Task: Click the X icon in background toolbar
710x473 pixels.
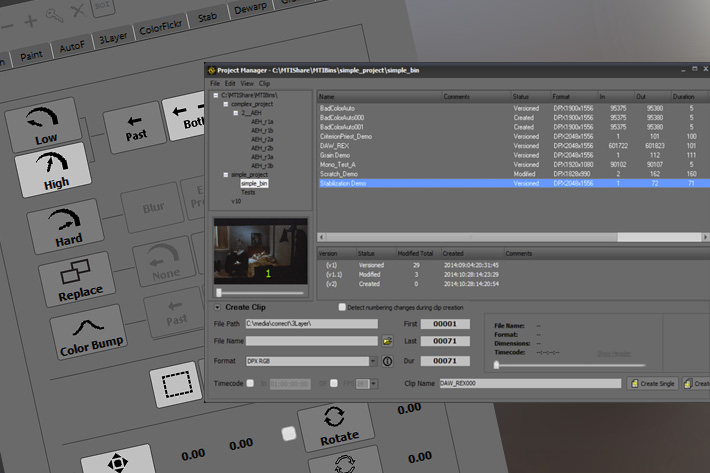Action: (x=78, y=10)
